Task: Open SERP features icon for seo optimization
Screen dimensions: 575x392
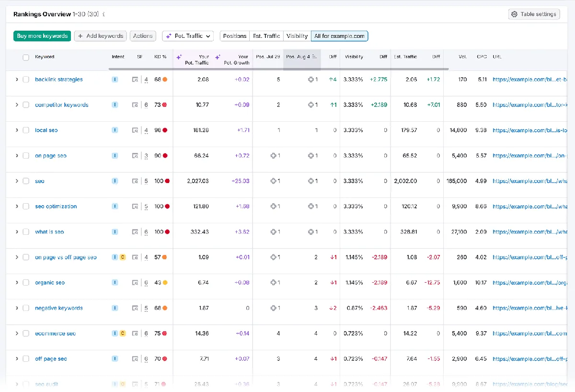Action: pos(135,207)
